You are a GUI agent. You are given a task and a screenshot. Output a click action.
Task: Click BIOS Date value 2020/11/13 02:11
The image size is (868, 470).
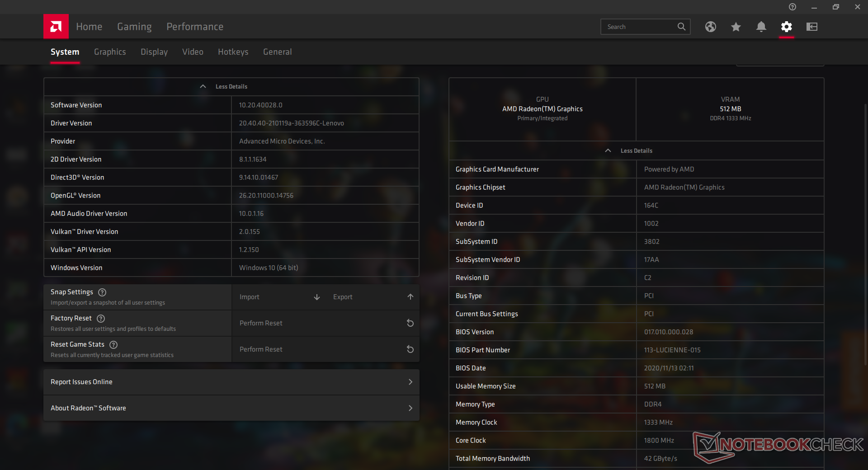[x=669, y=368]
